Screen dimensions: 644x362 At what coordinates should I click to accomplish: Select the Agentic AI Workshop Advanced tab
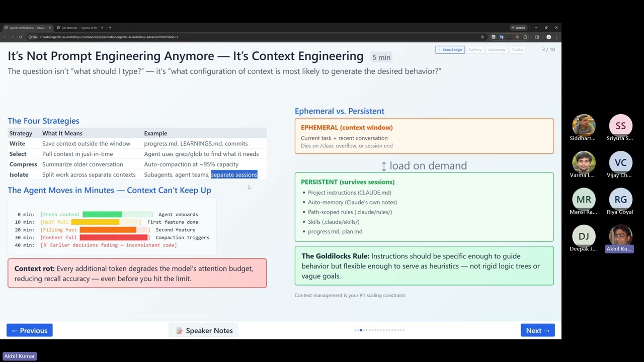click(x=28, y=28)
